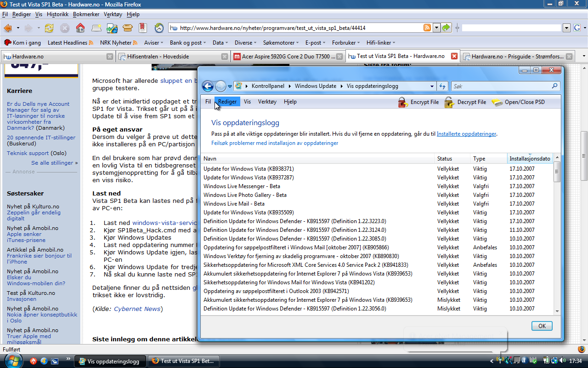Viewport: 588px width, 368px height.
Task: Expand the Bank og post bookmarks folder
Action: coord(189,43)
